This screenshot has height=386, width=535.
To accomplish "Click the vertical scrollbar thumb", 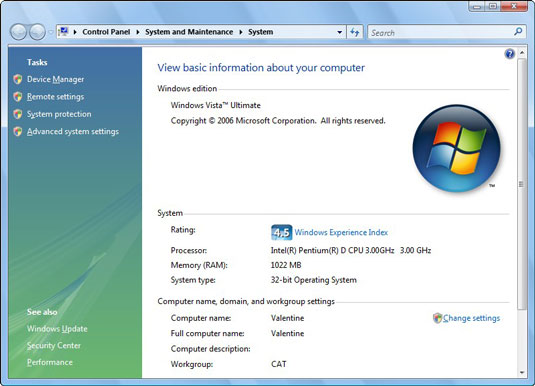I will pyautogui.click(x=521, y=184).
